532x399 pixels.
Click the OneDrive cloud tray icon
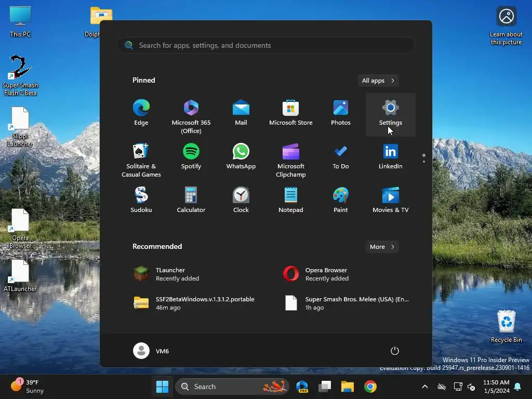click(442, 387)
